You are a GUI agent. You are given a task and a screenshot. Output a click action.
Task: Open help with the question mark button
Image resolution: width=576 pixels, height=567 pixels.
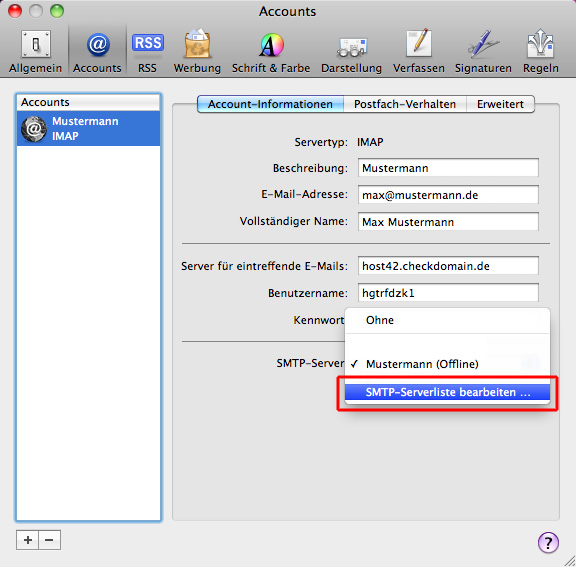[548, 542]
